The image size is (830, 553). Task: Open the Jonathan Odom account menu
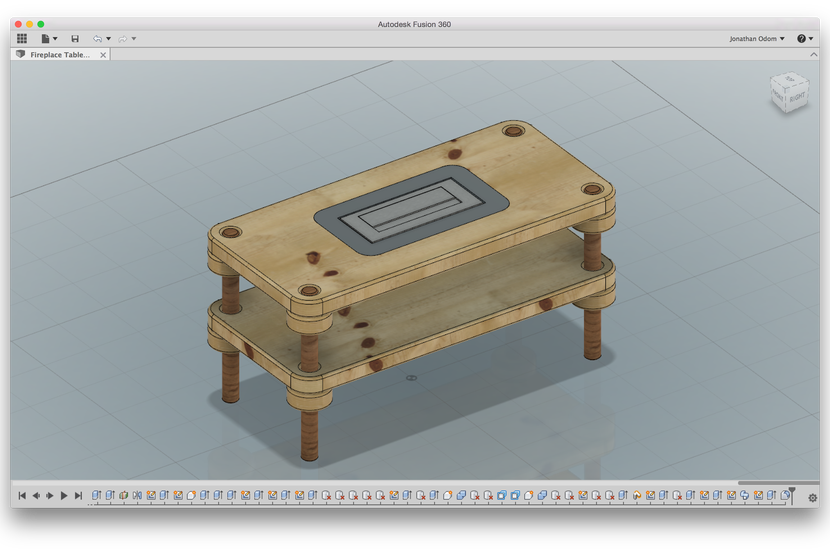[x=757, y=39]
